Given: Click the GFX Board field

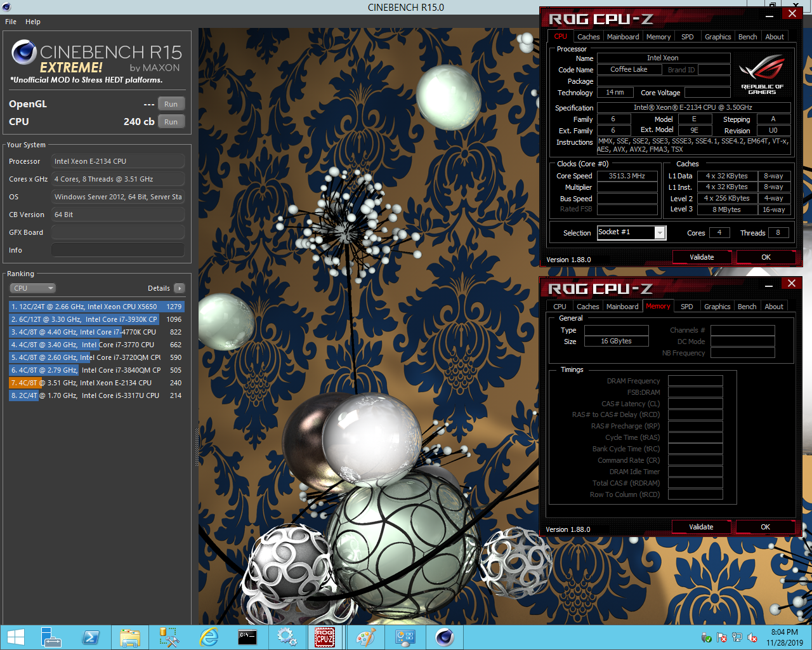Looking at the screenshot, I should (x=118, y=232).
